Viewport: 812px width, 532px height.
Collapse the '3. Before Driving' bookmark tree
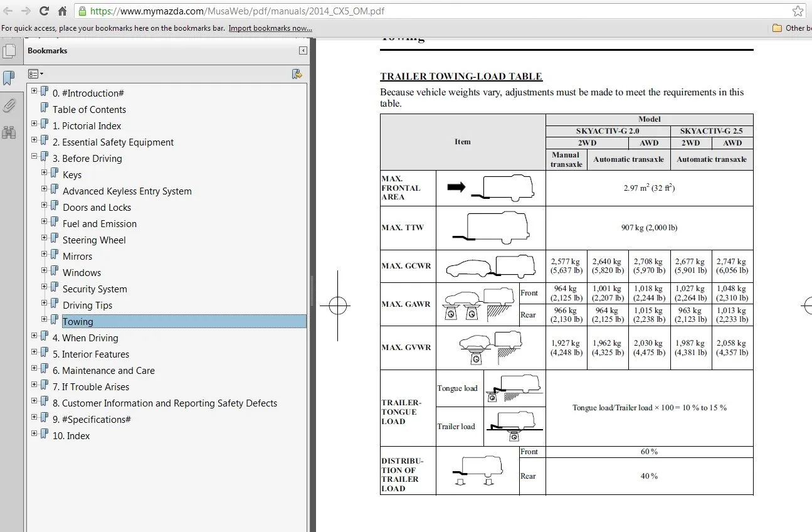pos(34,156)
